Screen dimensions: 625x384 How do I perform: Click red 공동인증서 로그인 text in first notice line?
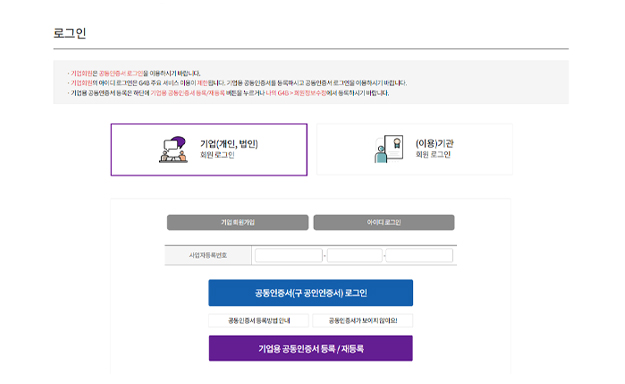click(121, 73)
